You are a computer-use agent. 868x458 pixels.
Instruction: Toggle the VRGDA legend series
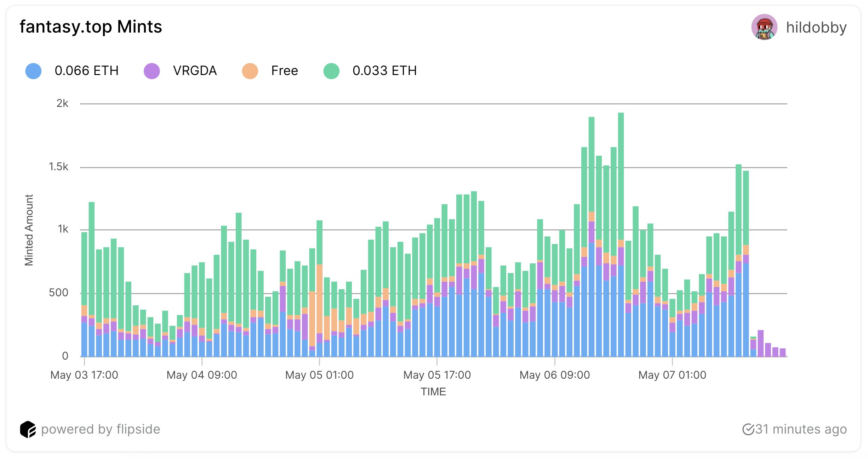195,71
